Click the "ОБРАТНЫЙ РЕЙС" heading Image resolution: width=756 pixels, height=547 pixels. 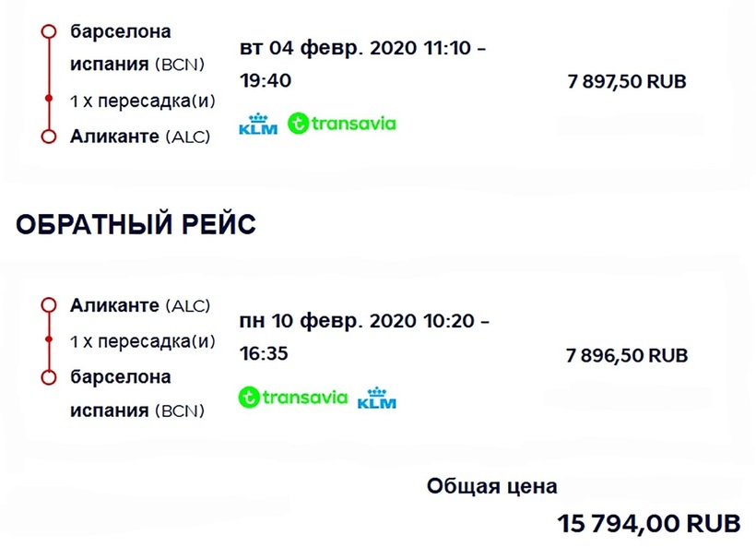pyautogui.click(x=135, y=224)
